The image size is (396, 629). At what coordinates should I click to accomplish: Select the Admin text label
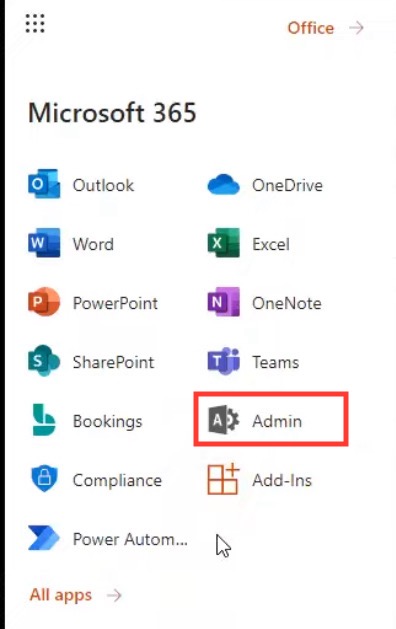(277, 421)
